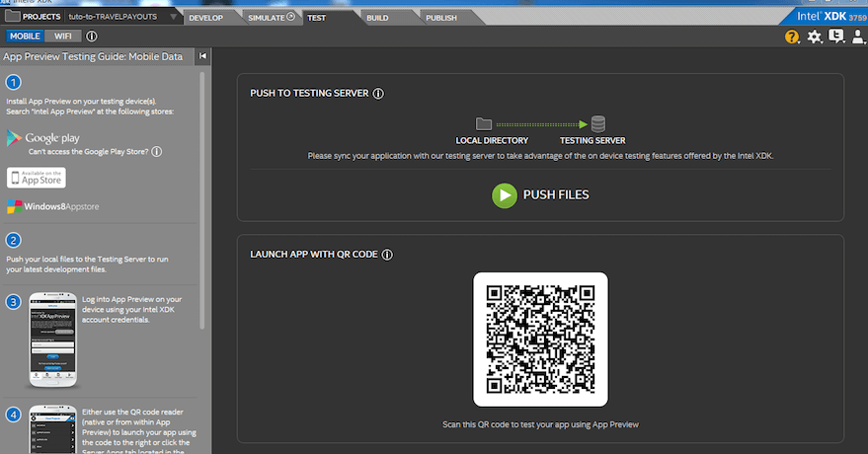Click the Available on the App Store badge
The height and width of the screenshot is (454, 868).
37,178
